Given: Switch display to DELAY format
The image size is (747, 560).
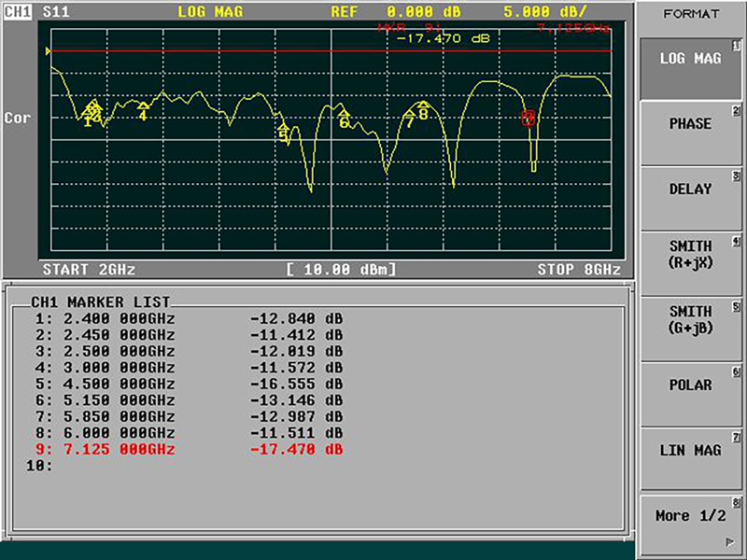Looking at the screenshot, I should (x=690, y=200).
